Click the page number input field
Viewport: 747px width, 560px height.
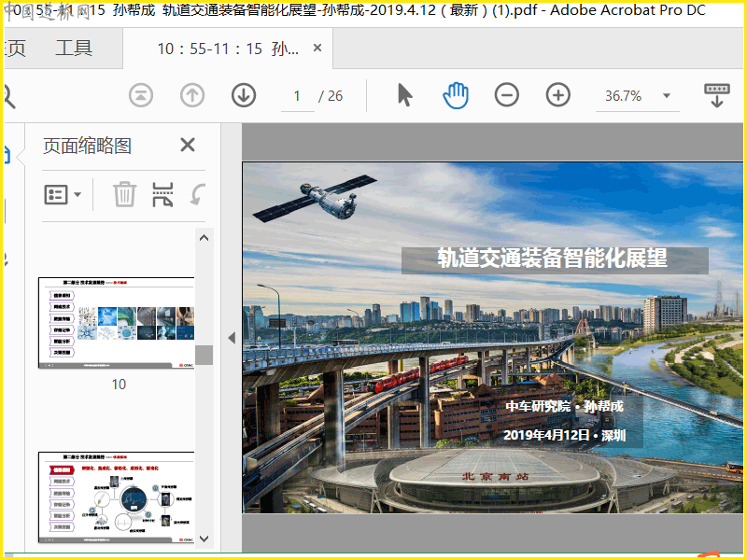(x=298, y=96)
